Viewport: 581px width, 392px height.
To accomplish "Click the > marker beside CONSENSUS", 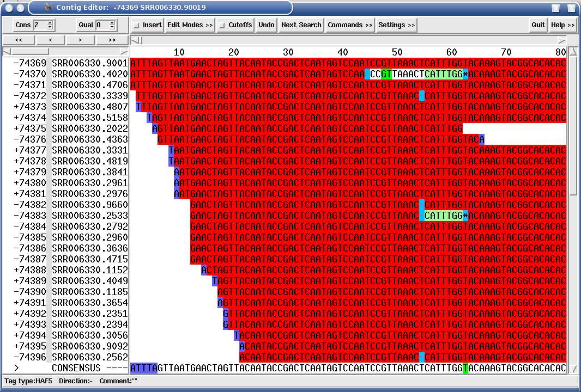I will [16, 368].
